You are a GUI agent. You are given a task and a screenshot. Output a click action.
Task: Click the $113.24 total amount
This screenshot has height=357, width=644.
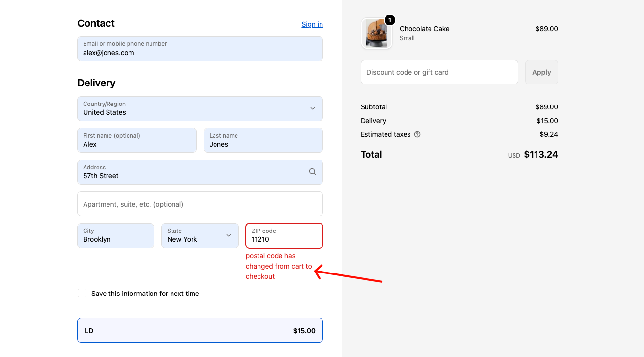pos(541,155)
